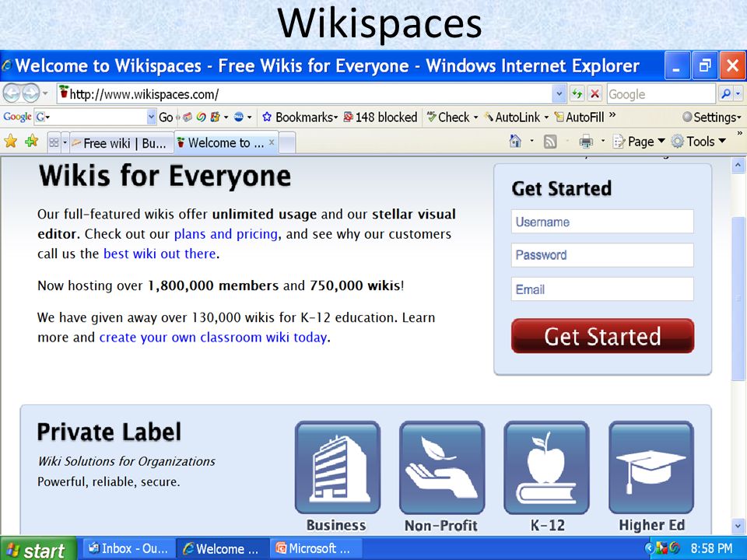Viewport: 747px width, 560px height.
Task: Open the search provider dropdown arrow
Action: tap(738, 94)
